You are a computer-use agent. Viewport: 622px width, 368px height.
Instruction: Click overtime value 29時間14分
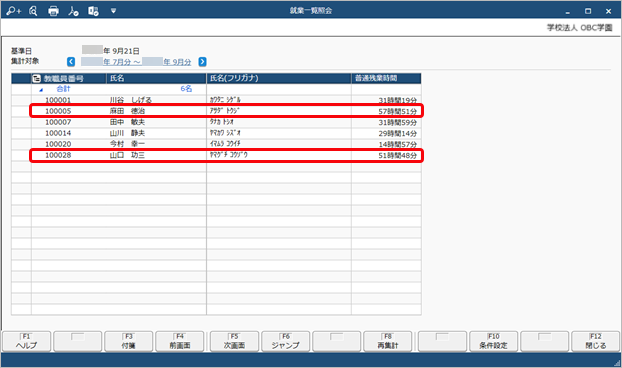click(x=397, y=134)
